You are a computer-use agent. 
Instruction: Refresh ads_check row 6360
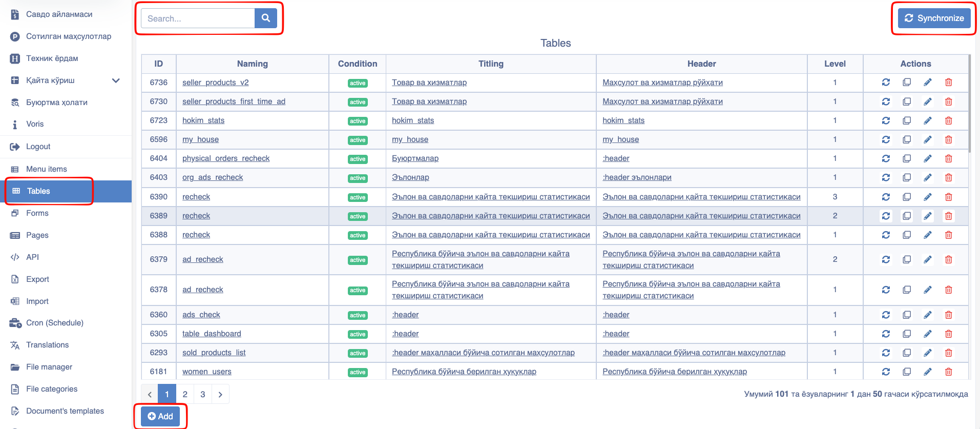pos(886,315)
